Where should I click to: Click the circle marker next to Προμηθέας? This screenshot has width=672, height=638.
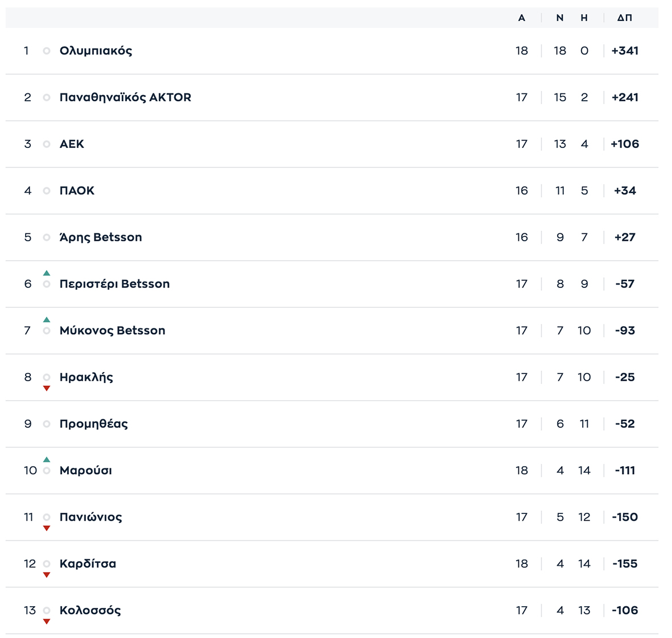click(47, 424)
